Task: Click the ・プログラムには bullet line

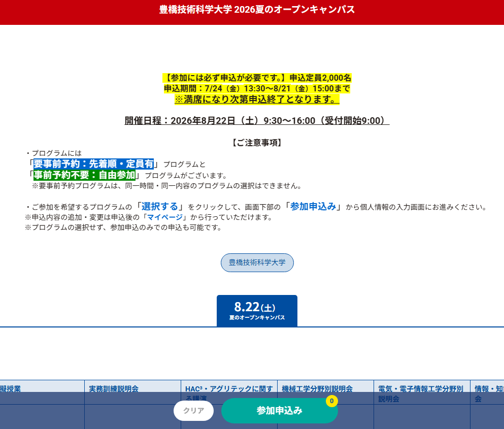Action: coord(54,153)
